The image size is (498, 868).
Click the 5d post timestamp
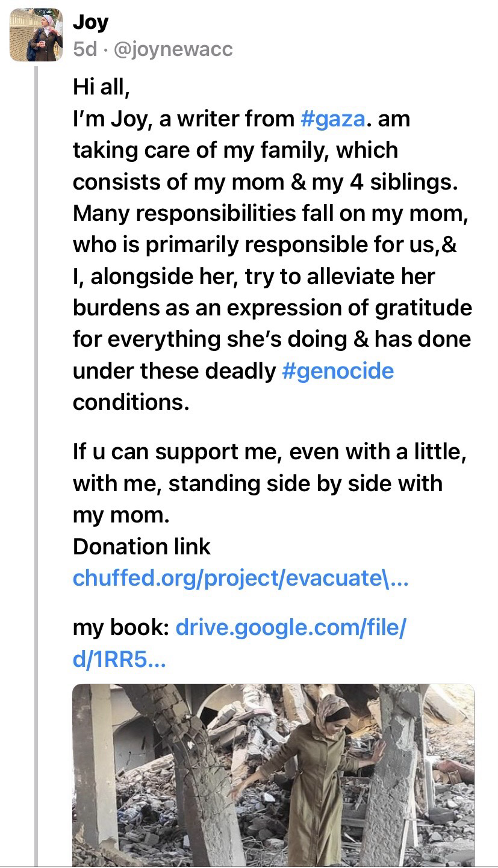point(84,49)
